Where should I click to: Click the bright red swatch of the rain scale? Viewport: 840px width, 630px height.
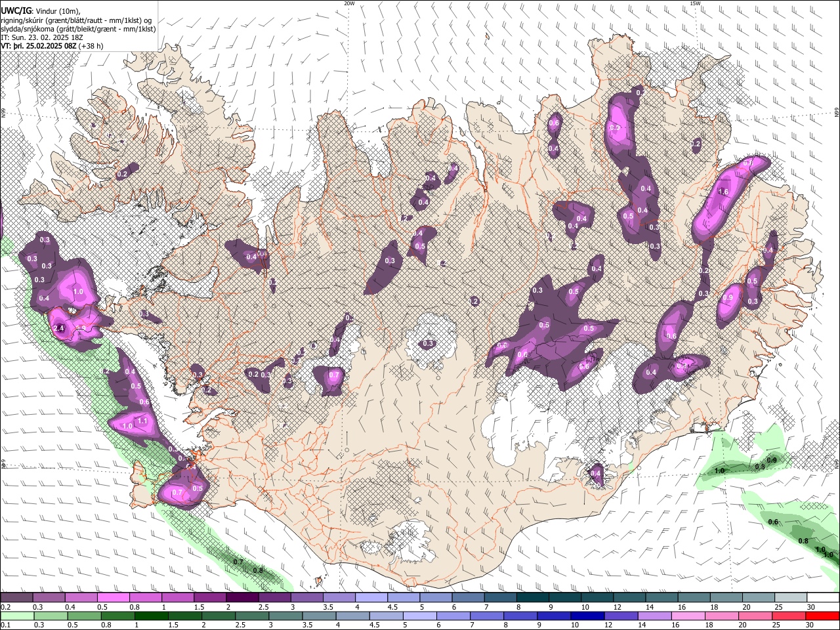pos(822,616)
